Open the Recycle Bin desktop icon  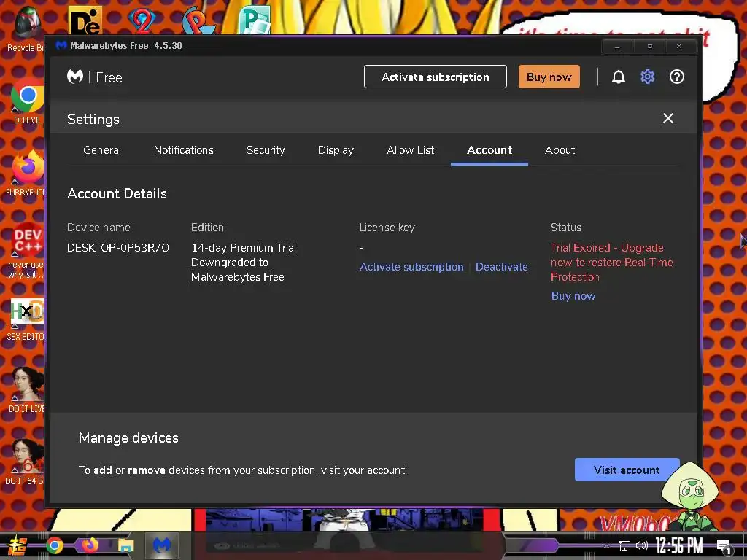26,29
